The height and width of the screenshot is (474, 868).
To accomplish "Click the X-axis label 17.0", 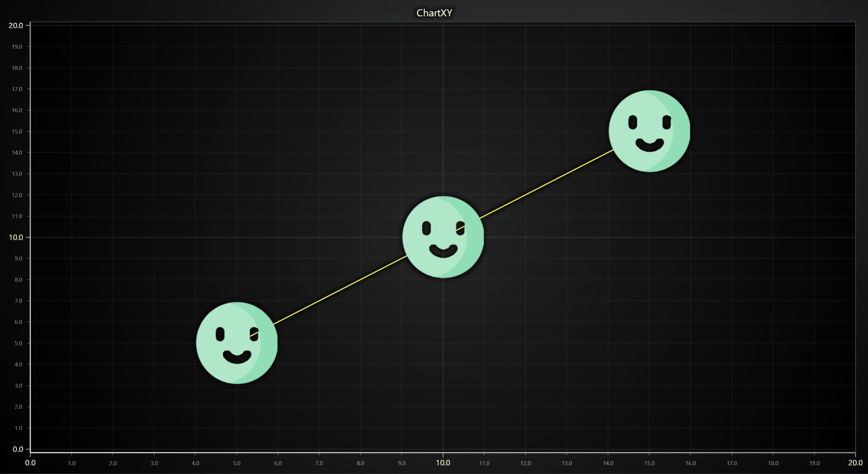I will (x=732, y=463).
